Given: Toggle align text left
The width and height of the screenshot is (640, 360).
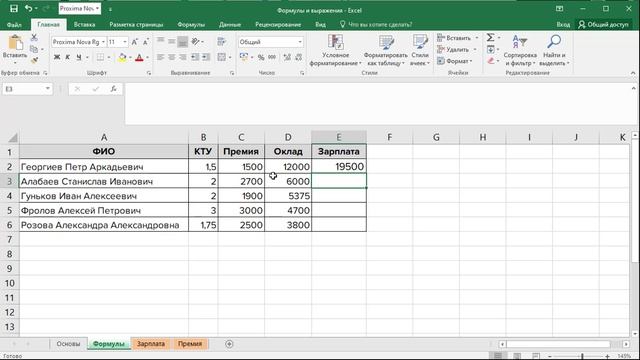Looking at the screenshot, I should coord(160,57).
